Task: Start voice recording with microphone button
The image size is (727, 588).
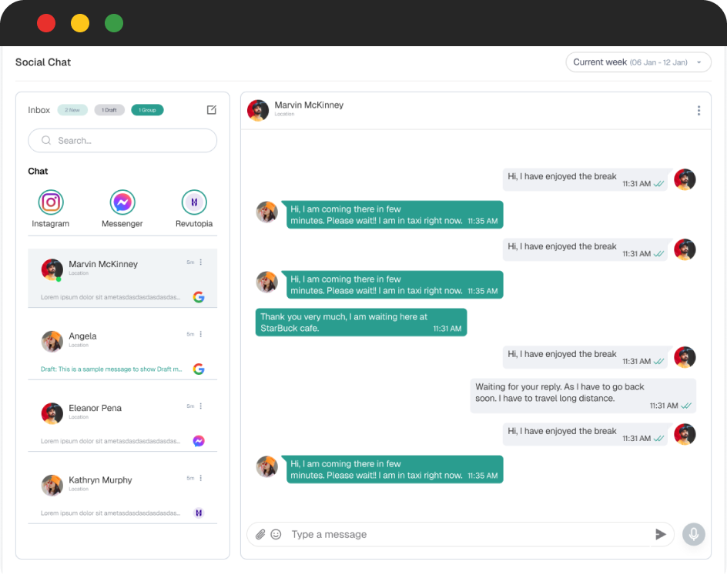Action: [x=693, y=534]
